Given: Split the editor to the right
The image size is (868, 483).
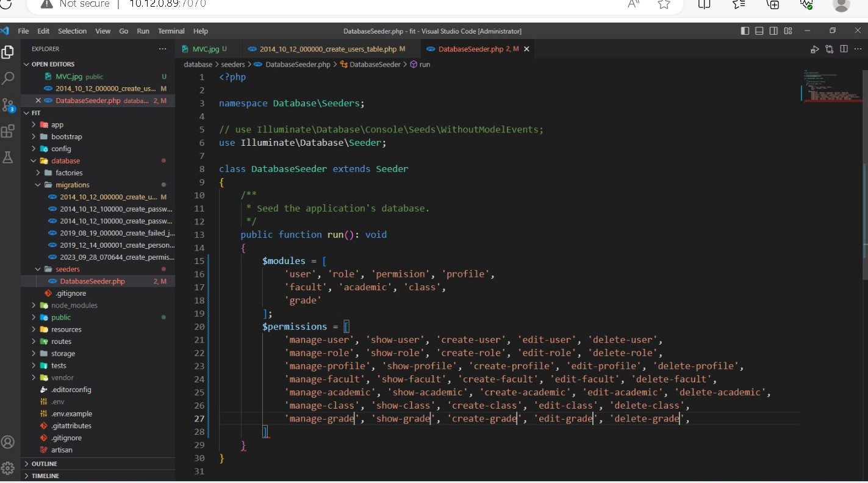Looking at the screenshot, I should [x=844, y=49].
